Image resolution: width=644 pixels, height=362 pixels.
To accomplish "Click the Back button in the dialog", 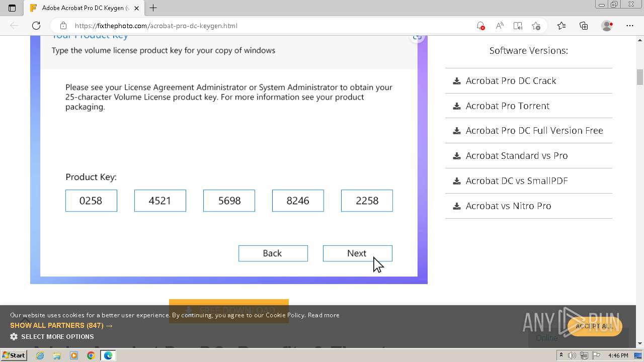I will point(273,253).
